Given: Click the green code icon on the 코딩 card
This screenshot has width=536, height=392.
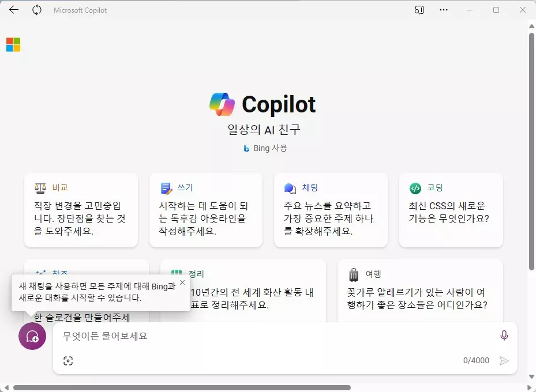Looking at the screenshot, I should coord(415,188).
